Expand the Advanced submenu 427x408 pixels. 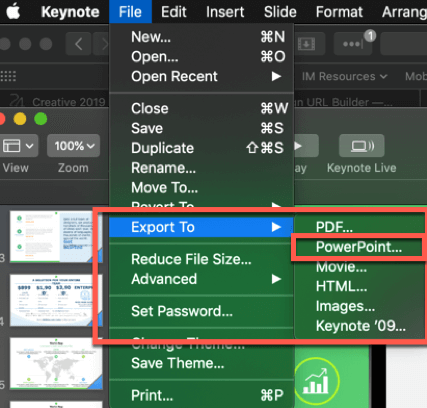201,279
